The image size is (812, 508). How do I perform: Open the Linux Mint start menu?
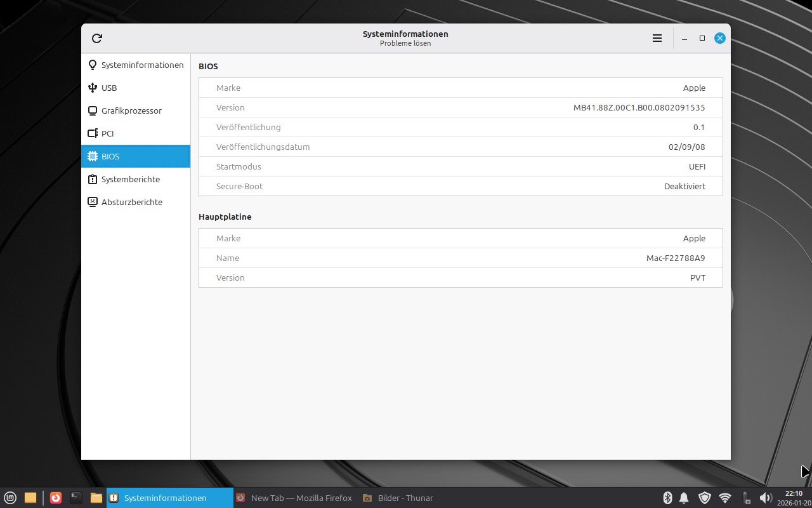[x=10, y=498]
